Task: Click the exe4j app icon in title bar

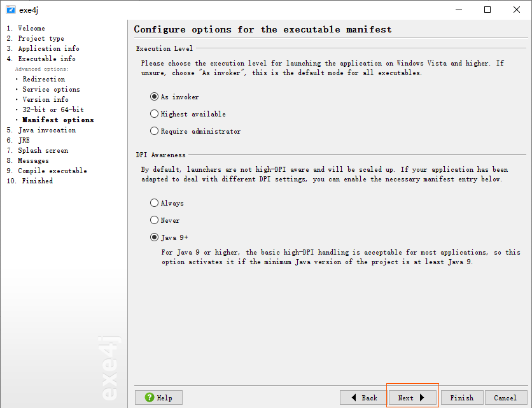Action: click(x=11, y=10)
